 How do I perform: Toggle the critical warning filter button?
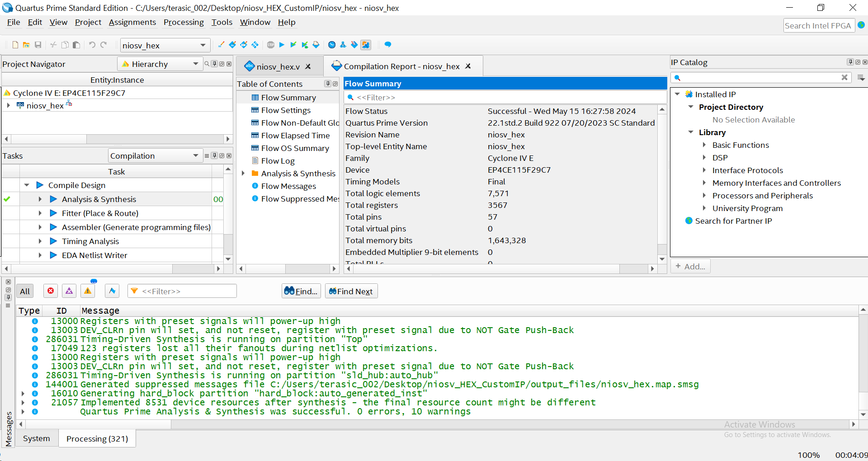click(x=69, y=291)
